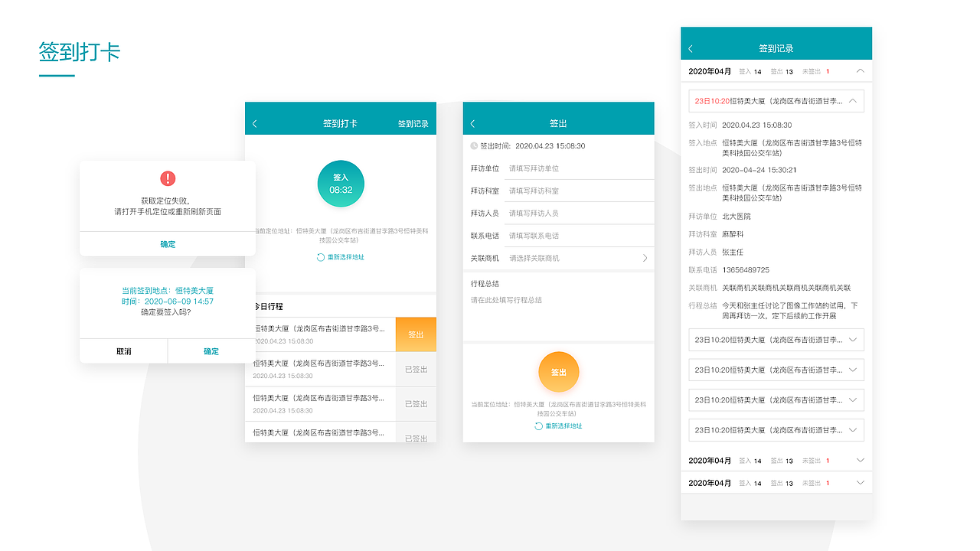Select 张主任 visitor value

[733, 252]
